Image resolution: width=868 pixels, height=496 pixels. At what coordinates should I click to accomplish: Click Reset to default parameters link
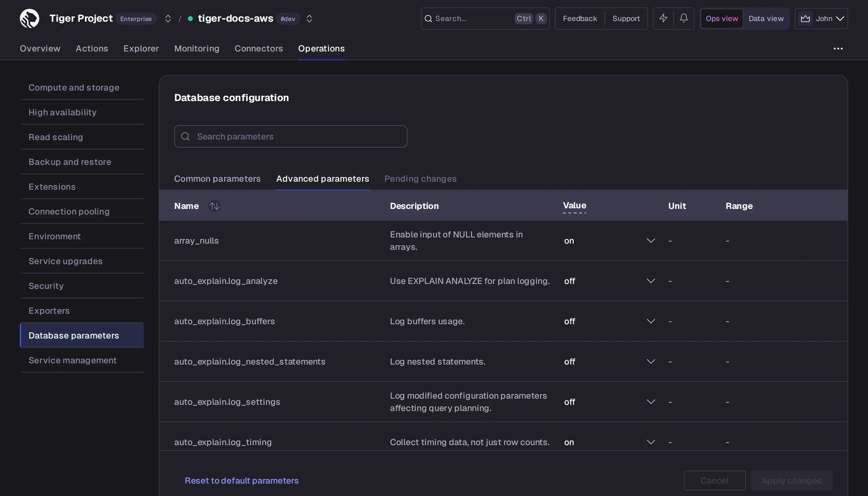point(241,480)
